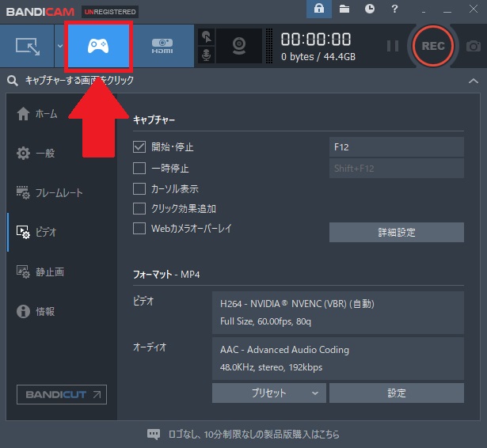Click the lock icon in title bar

click(x=319, y=9)
